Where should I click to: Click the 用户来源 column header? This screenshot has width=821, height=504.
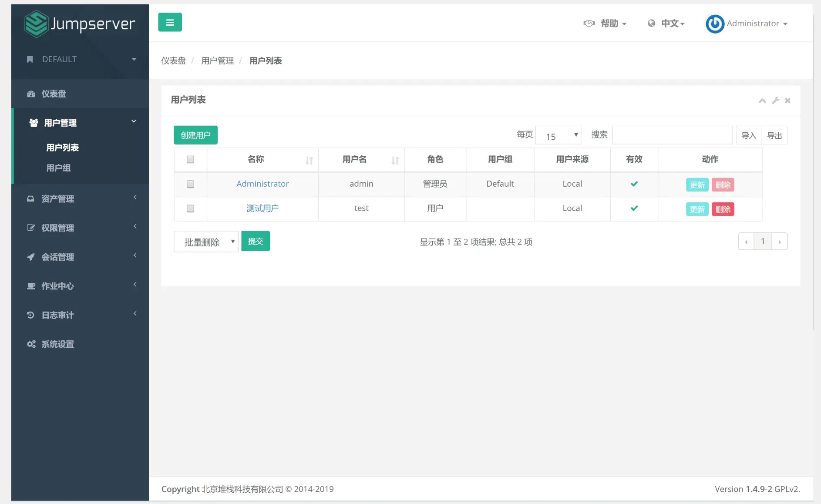pos(572,160)
